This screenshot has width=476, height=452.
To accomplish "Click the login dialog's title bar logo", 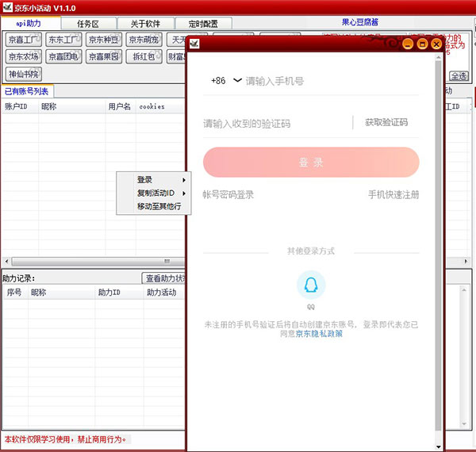I will click(194, 44).
